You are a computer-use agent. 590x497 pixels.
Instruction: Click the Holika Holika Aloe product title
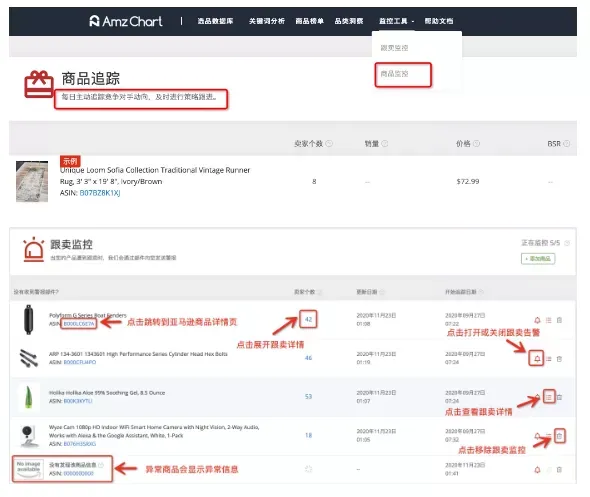pos(107,393)
